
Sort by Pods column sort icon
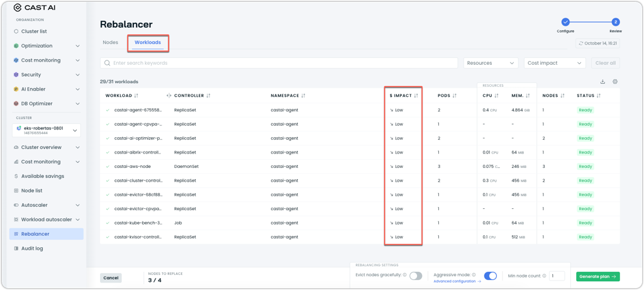coord(455,96)
